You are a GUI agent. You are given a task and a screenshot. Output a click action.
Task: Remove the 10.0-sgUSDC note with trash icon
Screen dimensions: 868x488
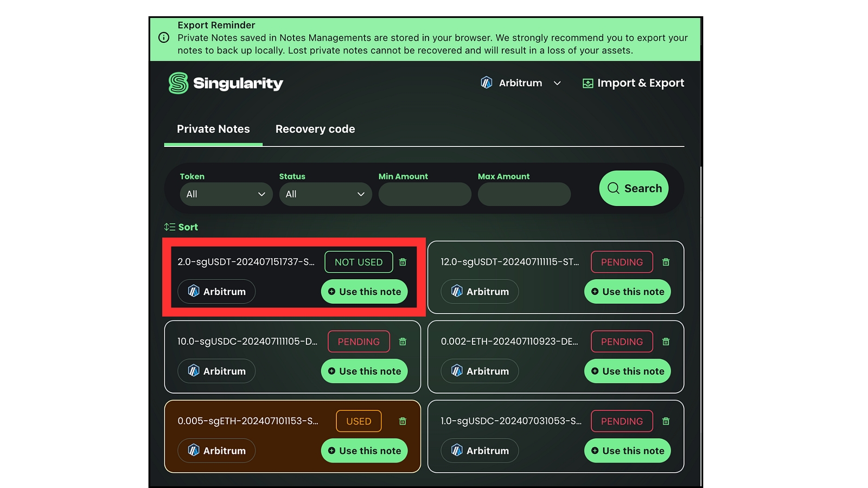point(403,342)
